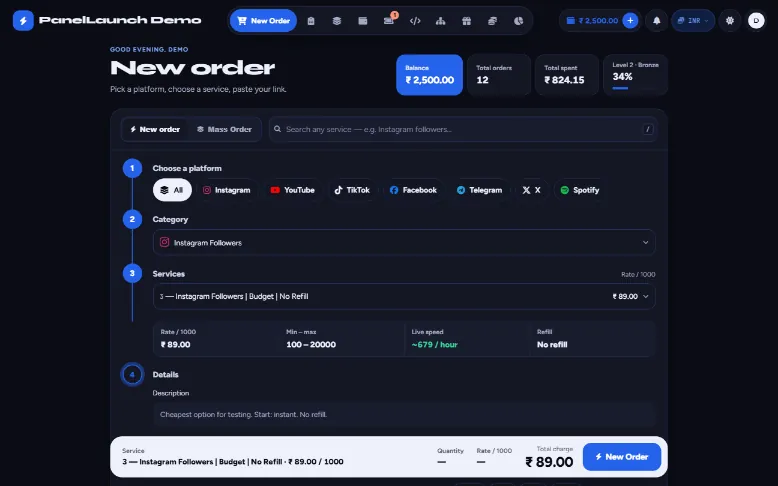Open the orders clipboard icon in navbar
This screenshot has height=486, width=778.
(x=311, y=21)
